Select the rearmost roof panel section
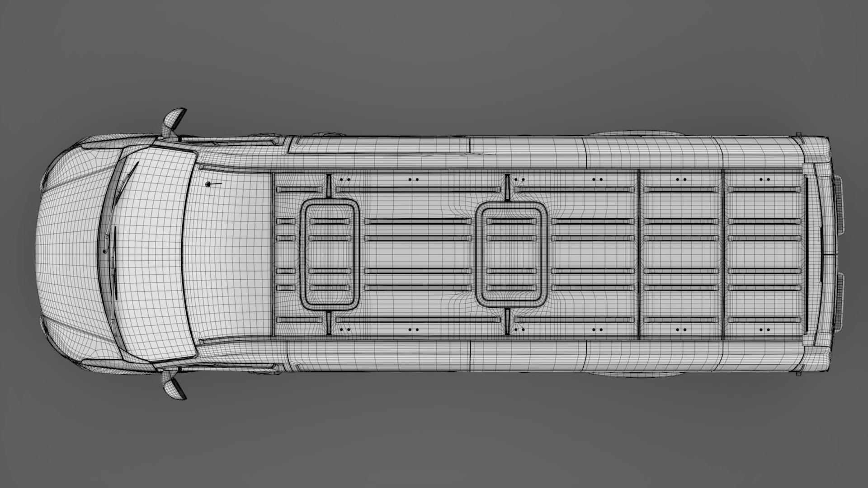 tap(764, 254)
